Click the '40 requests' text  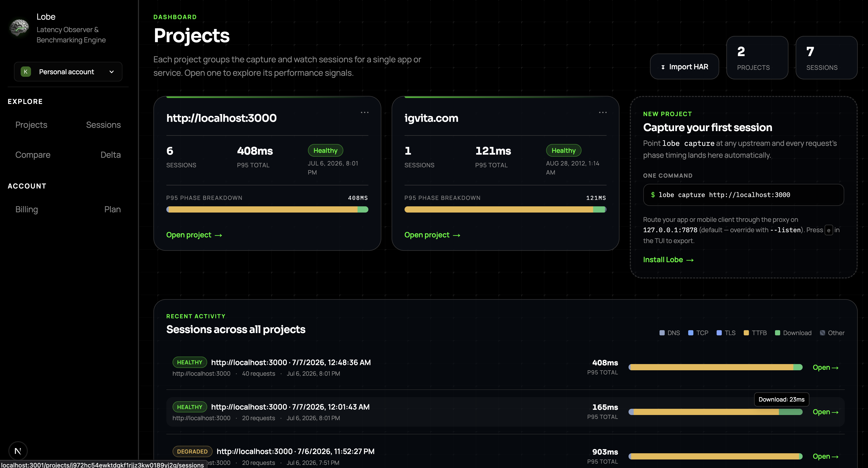258,374
